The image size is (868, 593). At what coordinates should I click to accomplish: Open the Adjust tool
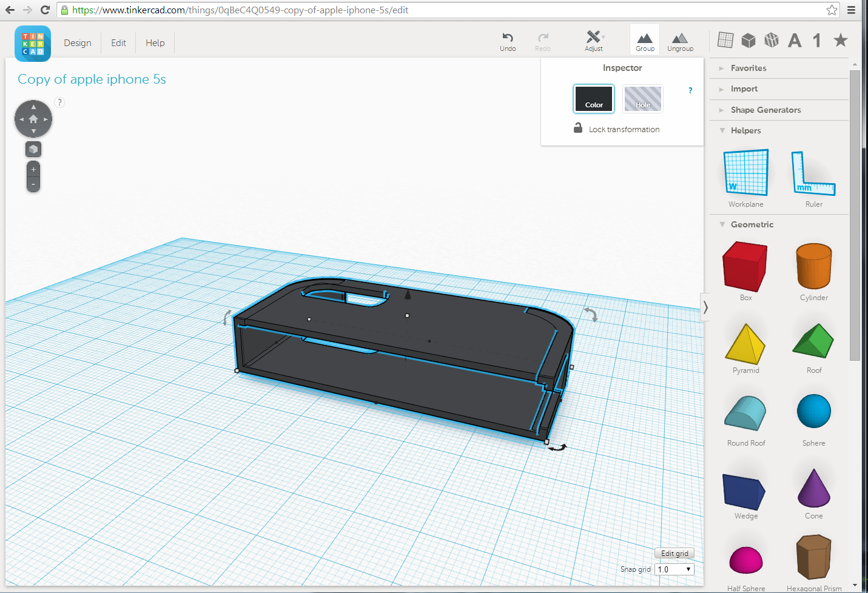[593, 41]
